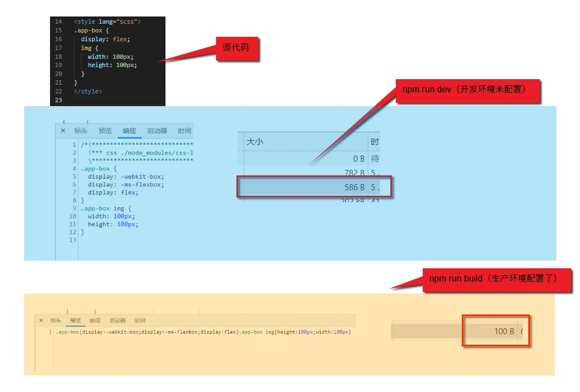Screen dimensions: 580x392
Task: Click the css ./node_modules comment line in response
Action: pyautogui.click(x=141, y=153)
